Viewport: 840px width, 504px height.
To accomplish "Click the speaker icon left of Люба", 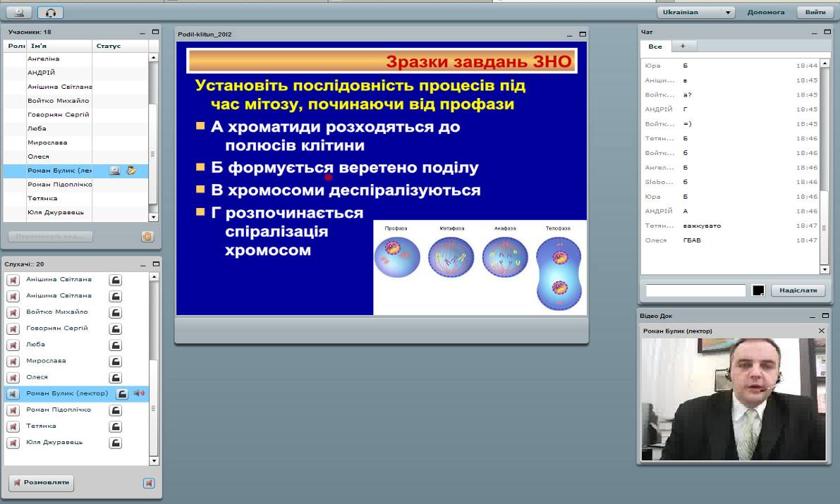I will point(13,345).
